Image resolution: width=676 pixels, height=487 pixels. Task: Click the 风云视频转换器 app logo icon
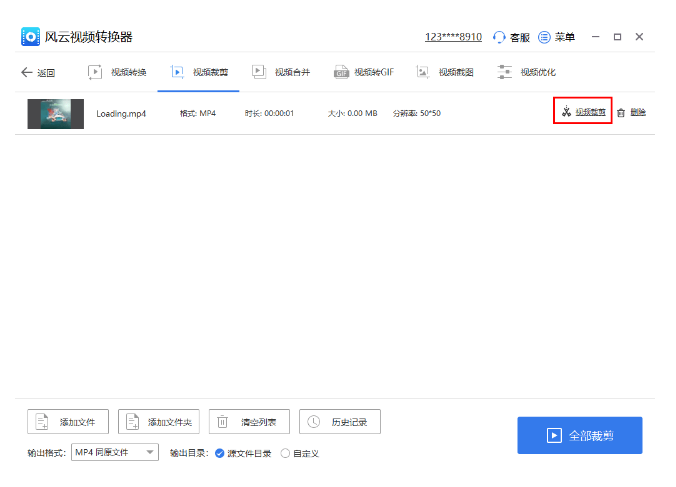tap(30, 37)
